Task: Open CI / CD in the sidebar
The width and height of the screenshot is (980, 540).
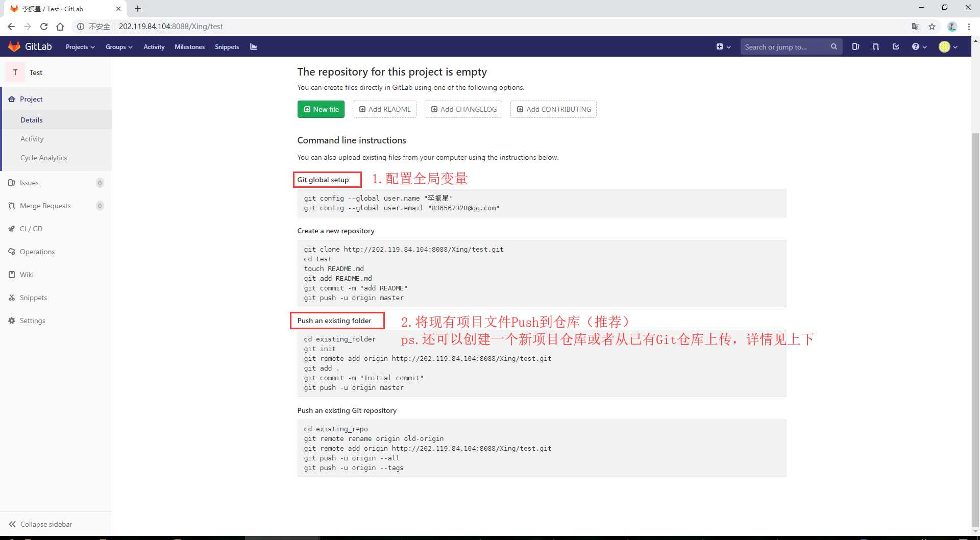Action: [56, 229]
